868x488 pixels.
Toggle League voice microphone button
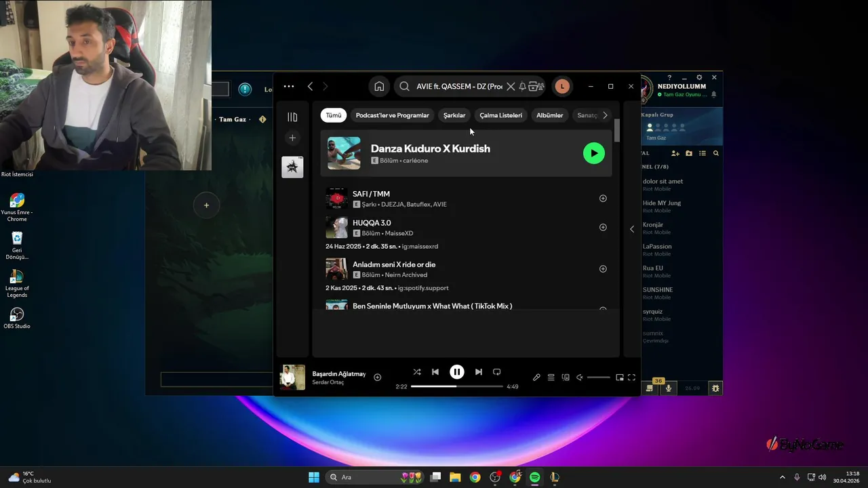(x=669, y=388)
